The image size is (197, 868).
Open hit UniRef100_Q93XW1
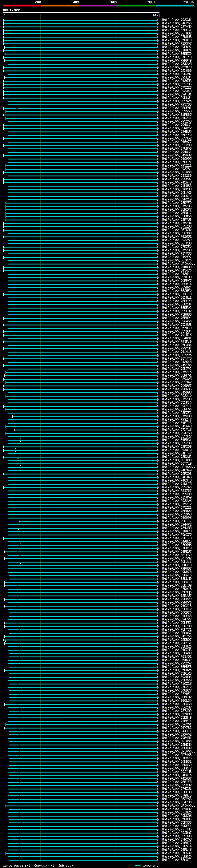tap(177, 20)
